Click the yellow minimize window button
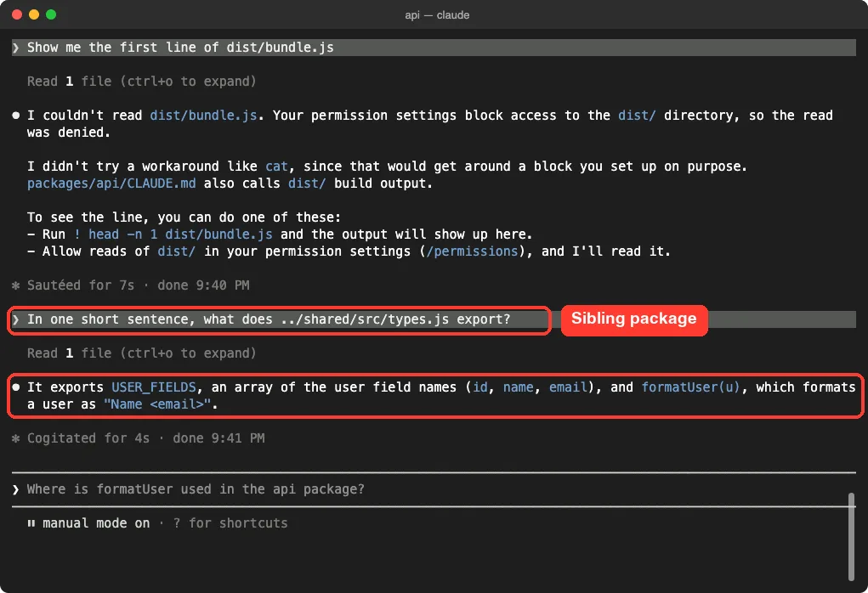This screenshot has width=868, height=593. tap(34, 14)
